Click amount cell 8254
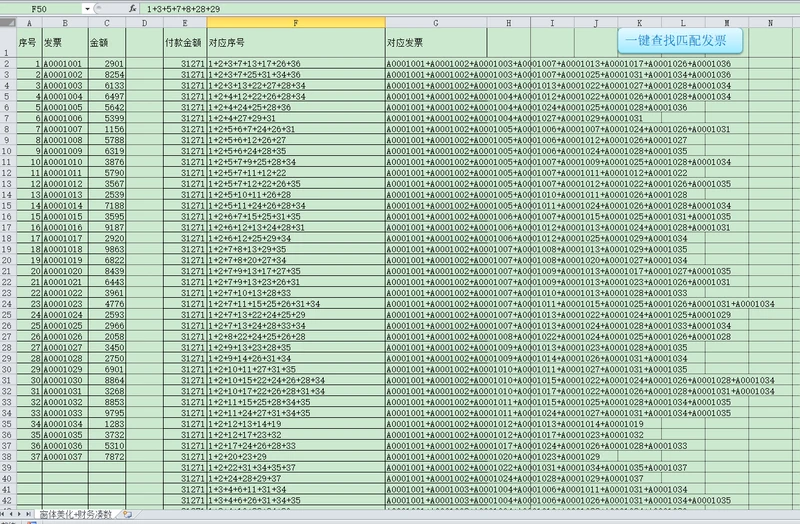The height and width of the screenshot is (524, 800). (x=107, y=74)
